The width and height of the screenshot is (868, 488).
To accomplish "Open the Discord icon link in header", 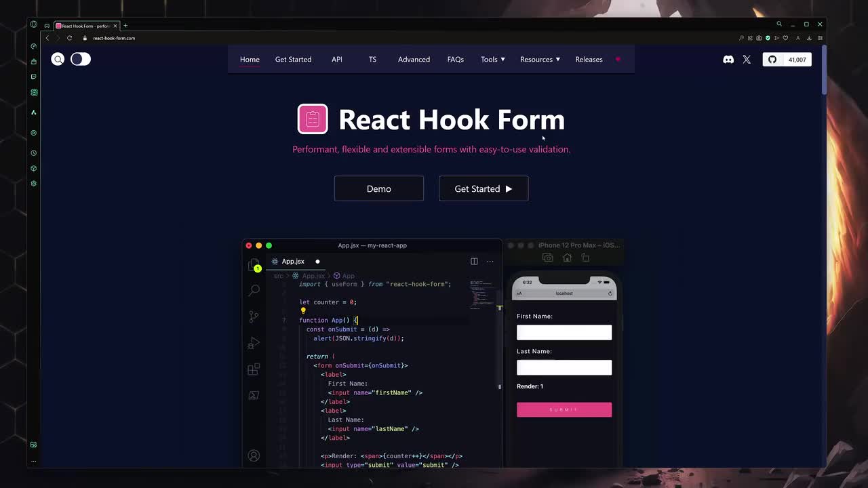I will pyautogui.click(x=728, y=60).
